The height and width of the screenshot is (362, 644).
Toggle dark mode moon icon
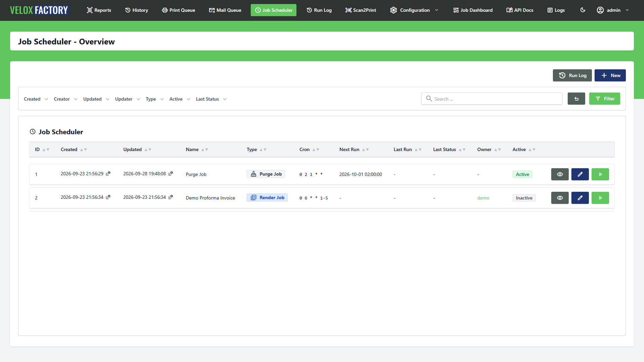pos(583,10)
